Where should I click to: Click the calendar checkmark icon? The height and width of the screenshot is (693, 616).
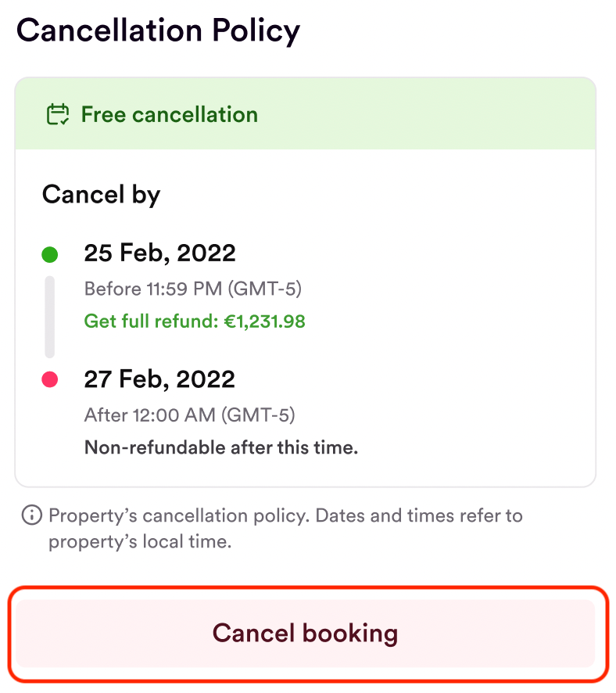pyautogui.click(x=58, y=115)
